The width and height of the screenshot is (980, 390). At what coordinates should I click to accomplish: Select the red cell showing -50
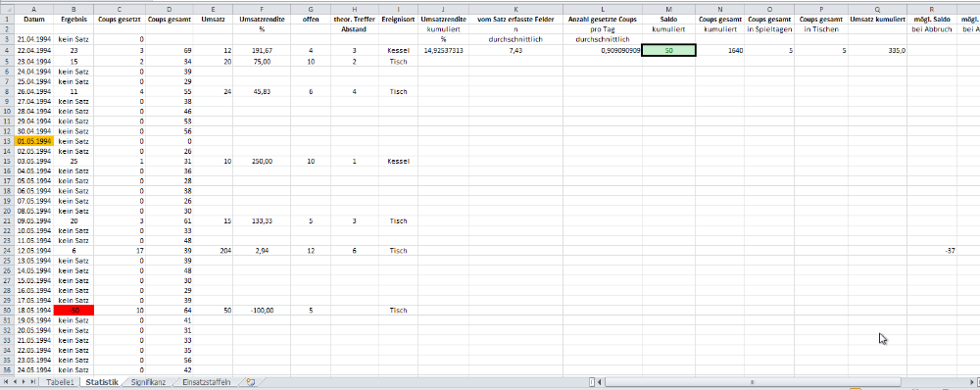73,310
